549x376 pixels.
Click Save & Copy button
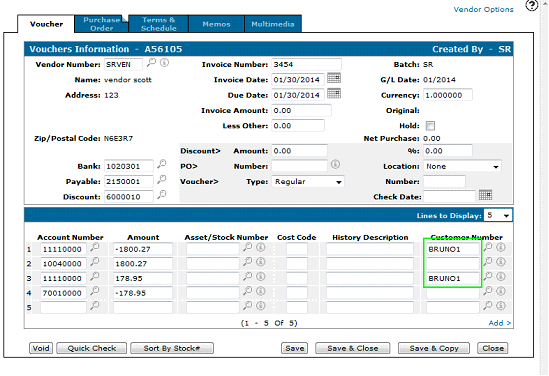[x=434, y=348]
